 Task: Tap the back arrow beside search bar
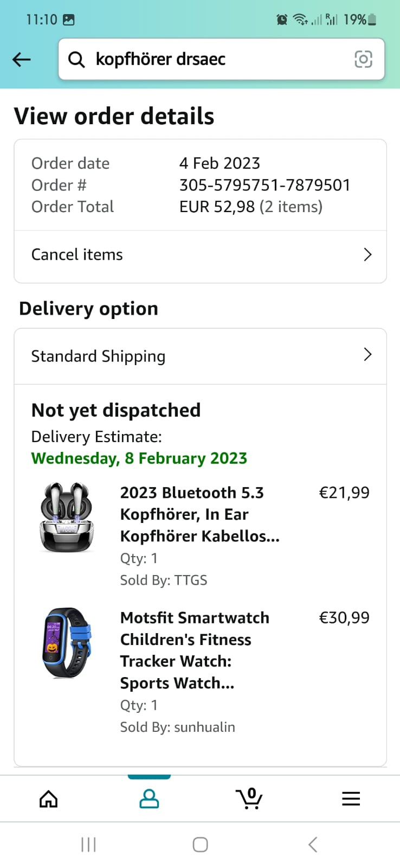(22, 59)
